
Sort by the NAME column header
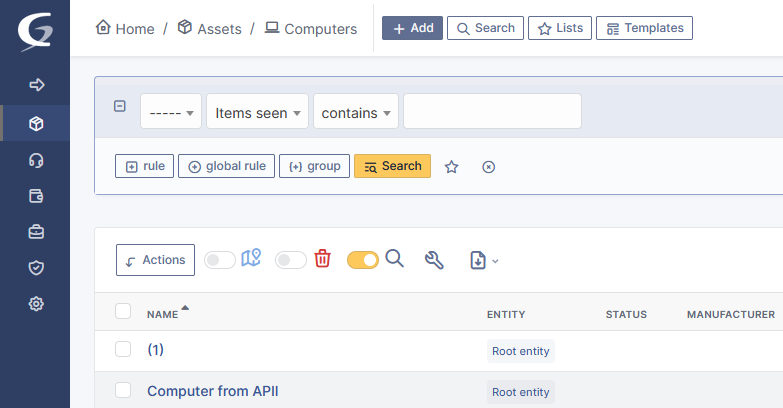(162, 315)
